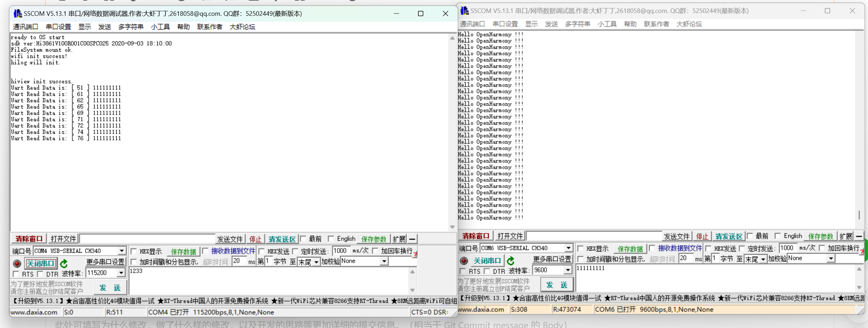
Task: Open 末尾 dropdown in right window
Action: coord(763,259)
